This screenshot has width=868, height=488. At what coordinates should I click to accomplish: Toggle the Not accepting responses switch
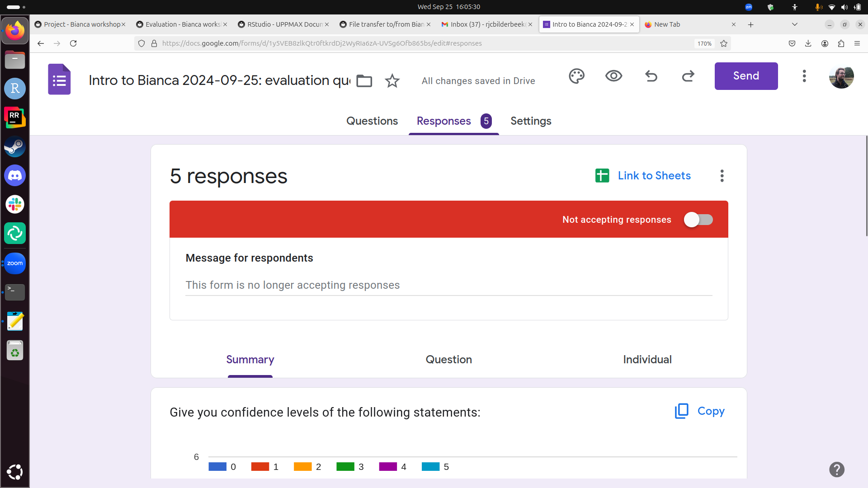click(698, 219)
